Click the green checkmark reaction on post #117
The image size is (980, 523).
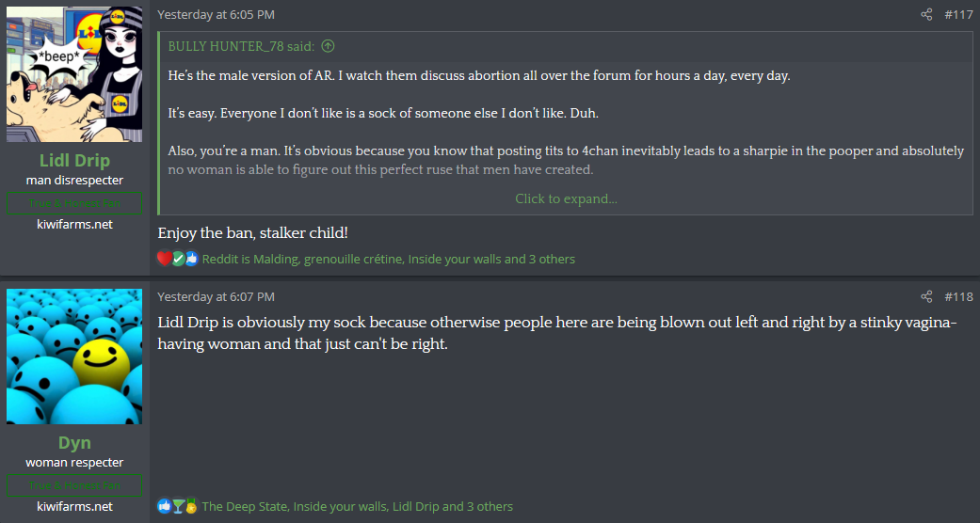coord(178,259)
